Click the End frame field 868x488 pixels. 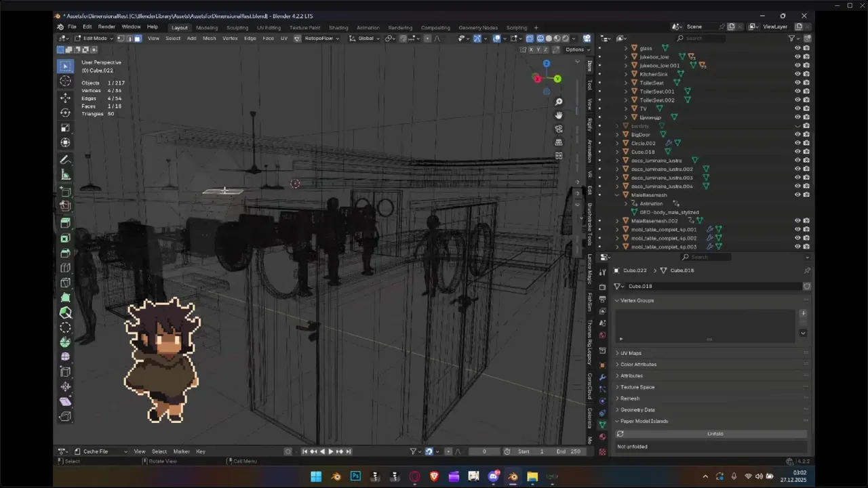[568, 451]
